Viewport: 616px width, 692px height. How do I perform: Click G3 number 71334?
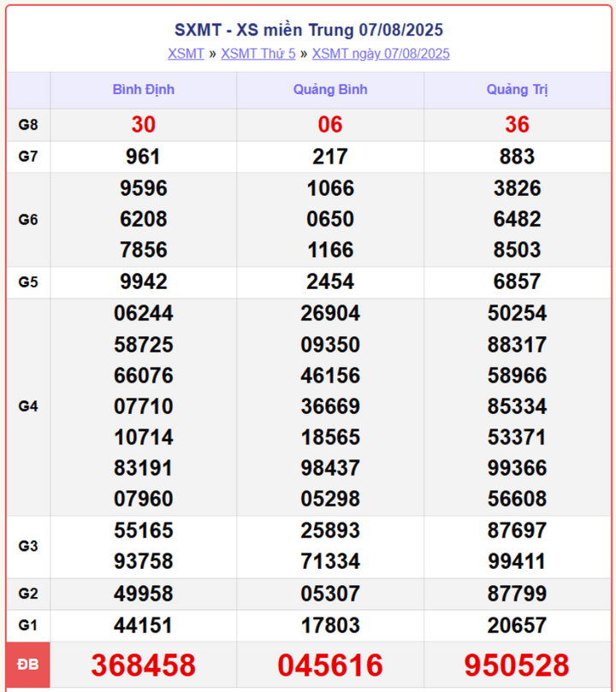coord(330,561)
